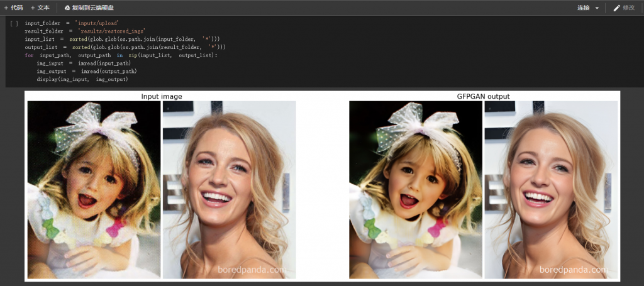This screenshot has height=286, width=644.
Task: Add a text cell with + 文本
Action: (x=40, y=8)
